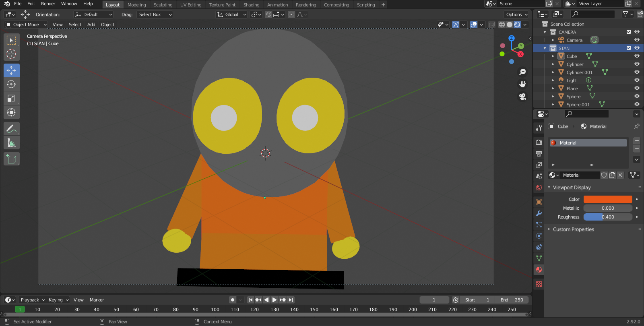Expand the Cylinder object in outliner

pyautogui.click(x=553, y=64)
